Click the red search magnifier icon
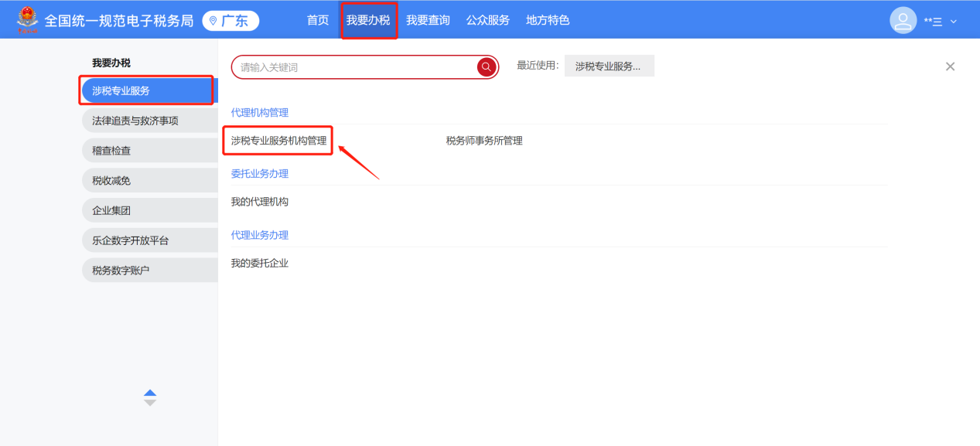980x446 pixels. click(486, 67)
